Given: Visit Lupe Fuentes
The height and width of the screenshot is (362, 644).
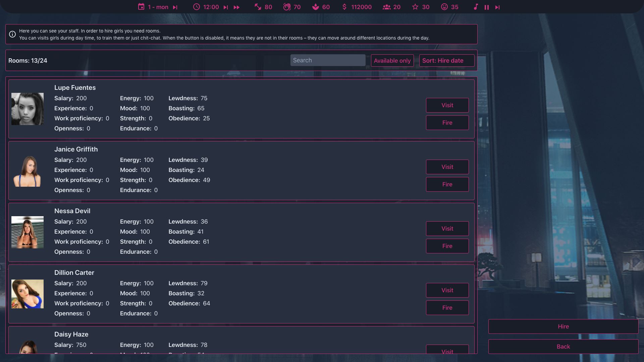Looking at the screenshot, I should pos(447,105).
